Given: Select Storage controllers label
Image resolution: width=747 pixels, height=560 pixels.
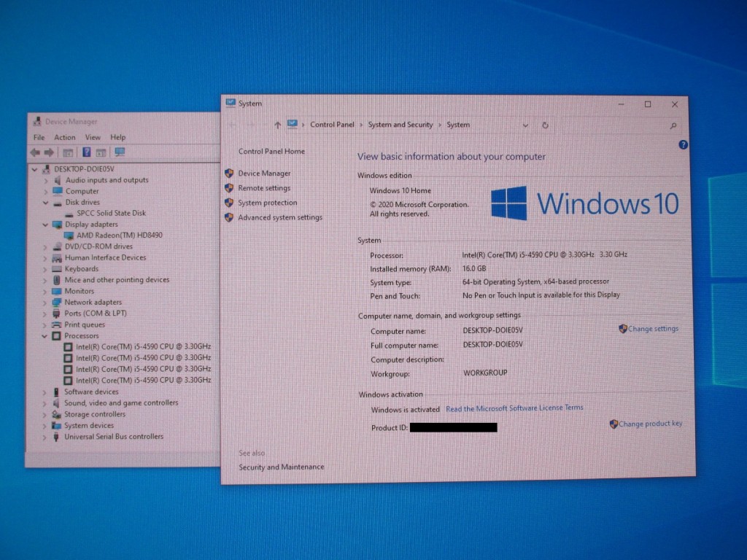Looking at the screenshot, I should [x=95, y=414].
